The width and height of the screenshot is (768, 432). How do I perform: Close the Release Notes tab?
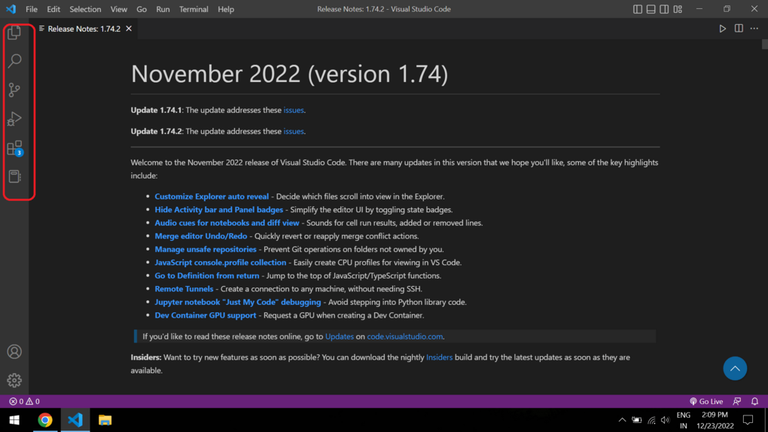click(x=129, y=29)
